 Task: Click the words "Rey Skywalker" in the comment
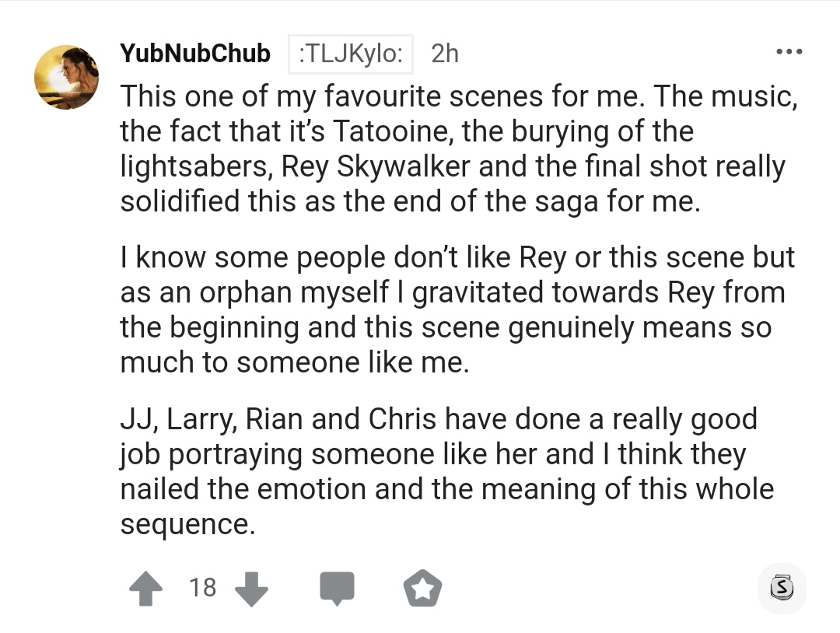[x=376, y=166]
